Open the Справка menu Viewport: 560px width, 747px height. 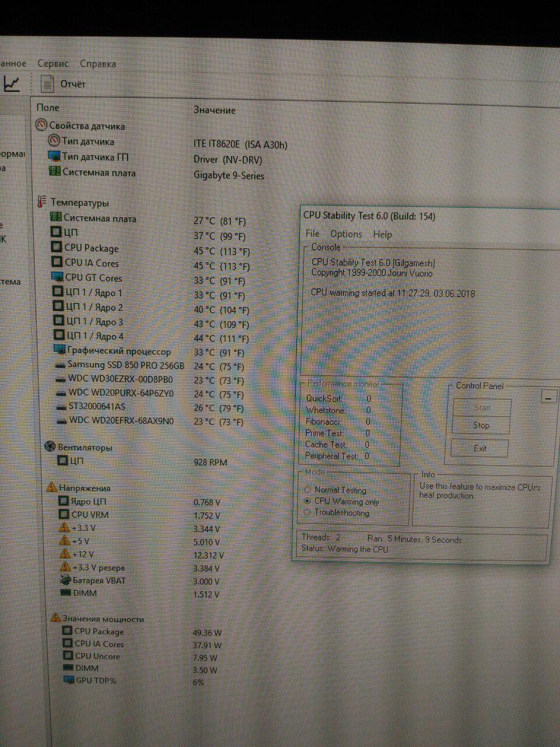click(x=97, y=64)
